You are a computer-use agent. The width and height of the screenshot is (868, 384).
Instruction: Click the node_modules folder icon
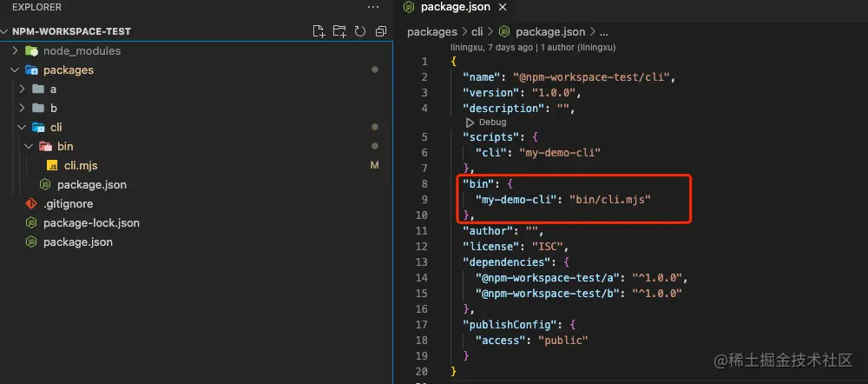pyautogui.click(x=31, y=51)
